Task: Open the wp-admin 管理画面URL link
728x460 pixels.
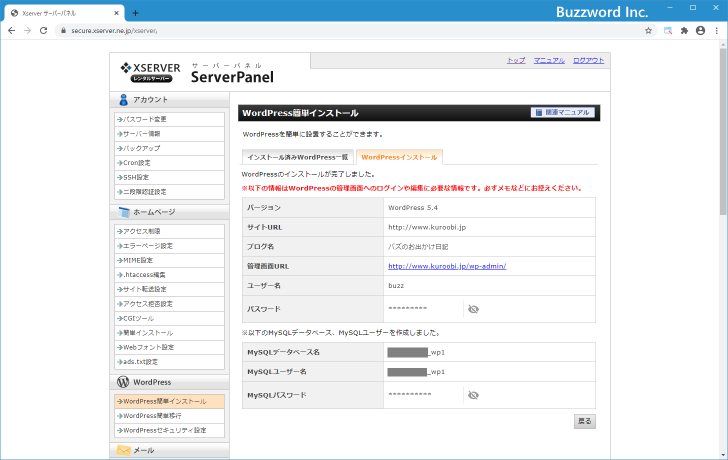Action: tap(447, 266)
